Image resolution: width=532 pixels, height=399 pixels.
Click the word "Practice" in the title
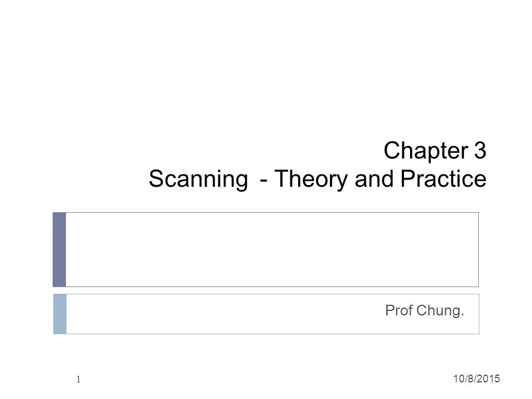[443, 178]
